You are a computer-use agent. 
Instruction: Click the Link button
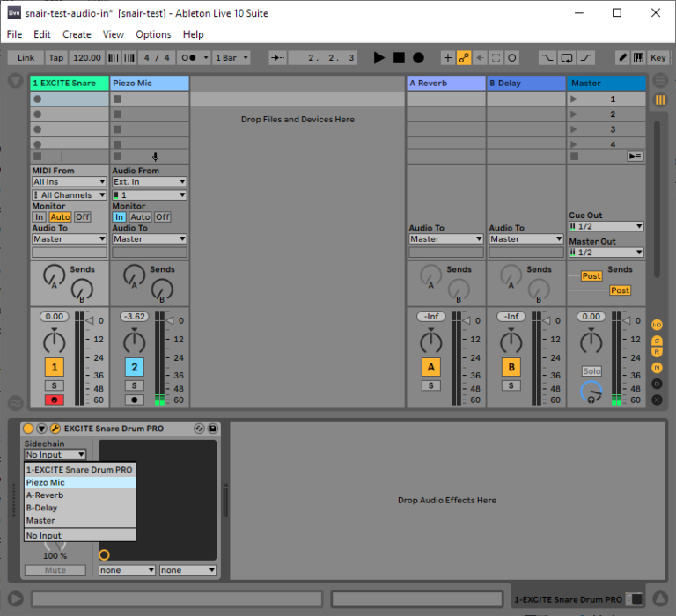26,58
